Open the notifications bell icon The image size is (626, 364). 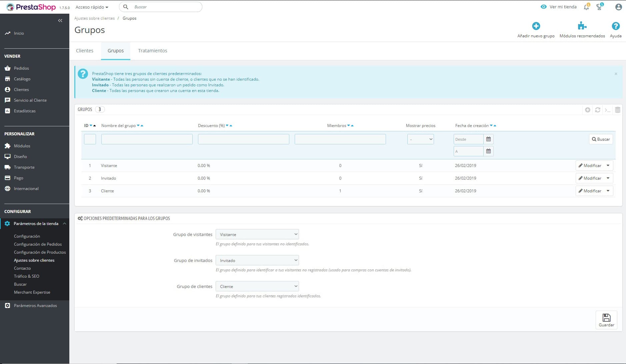[x=586, y=7]
